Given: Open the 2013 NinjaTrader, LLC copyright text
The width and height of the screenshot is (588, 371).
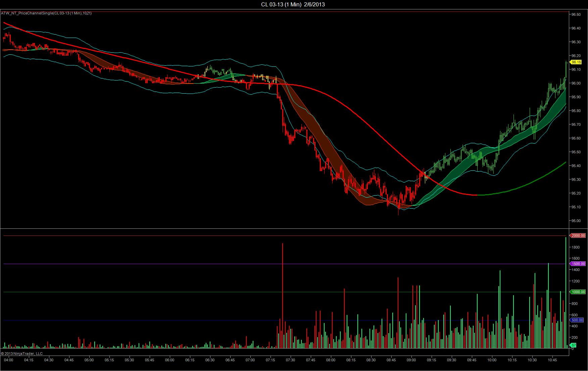Looking at the screenshot, I should click(x=22, y=353).
